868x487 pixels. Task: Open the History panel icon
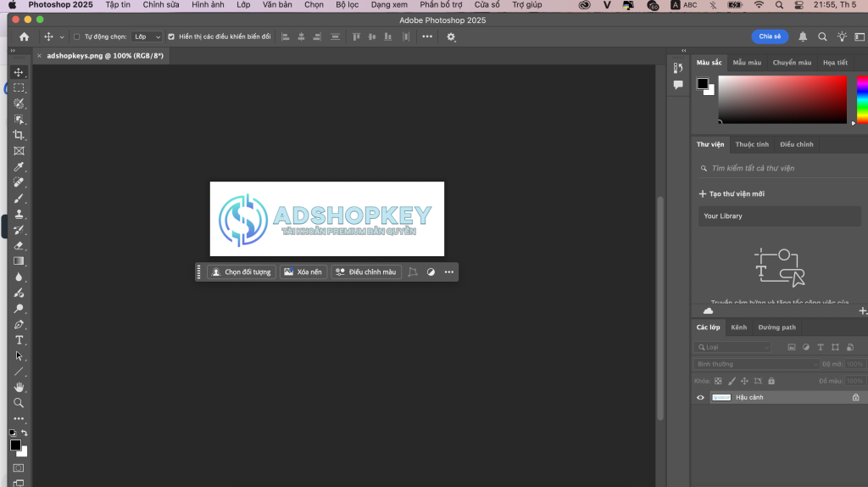[678, 68]
